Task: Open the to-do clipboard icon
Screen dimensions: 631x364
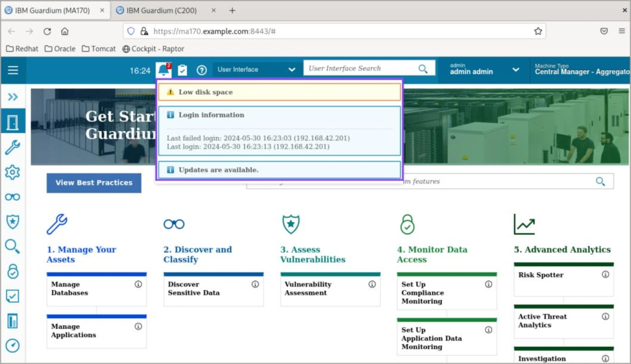Action: pos(182,70)
